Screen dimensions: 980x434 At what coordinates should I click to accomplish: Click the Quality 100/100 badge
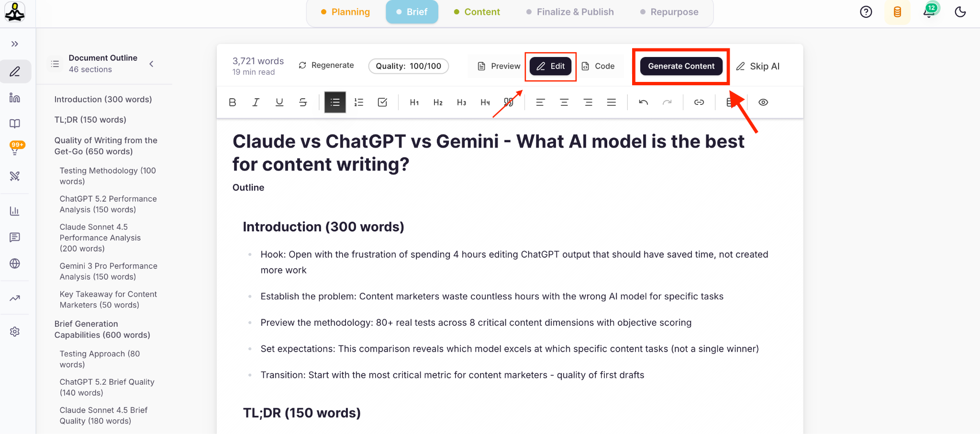409,66
